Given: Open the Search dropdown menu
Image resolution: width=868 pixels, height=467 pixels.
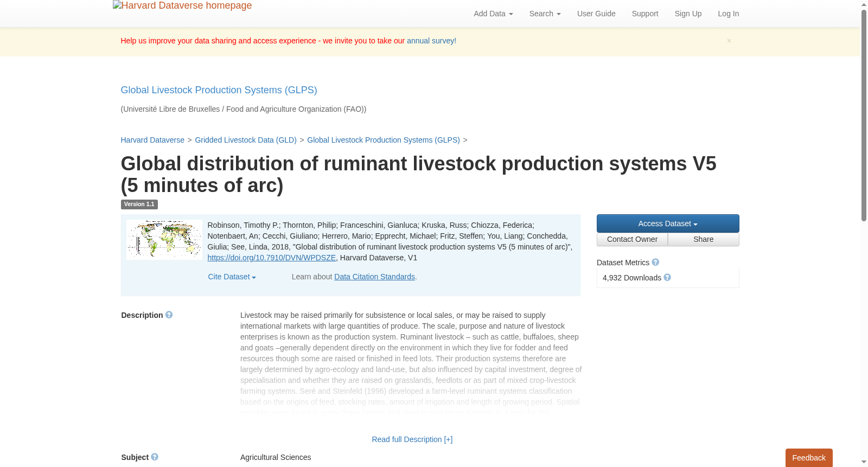Looking at the screenshot, I should [545, 14].
